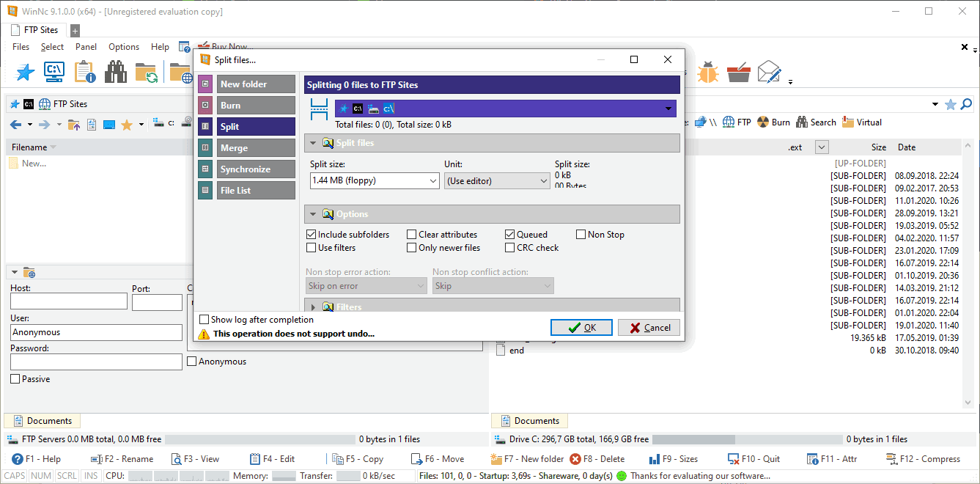980x484 pixels.
Task: Open the Files menu
Action: click(21, 47)
